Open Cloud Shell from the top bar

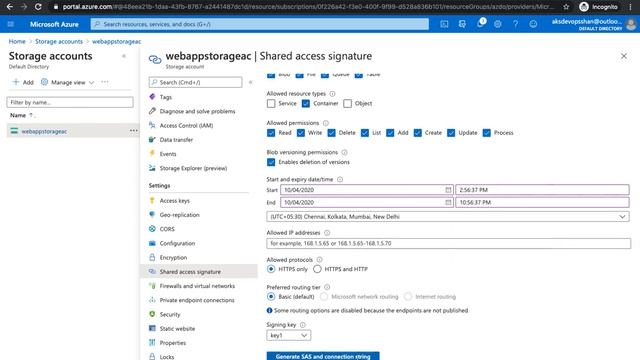point(444,24)
